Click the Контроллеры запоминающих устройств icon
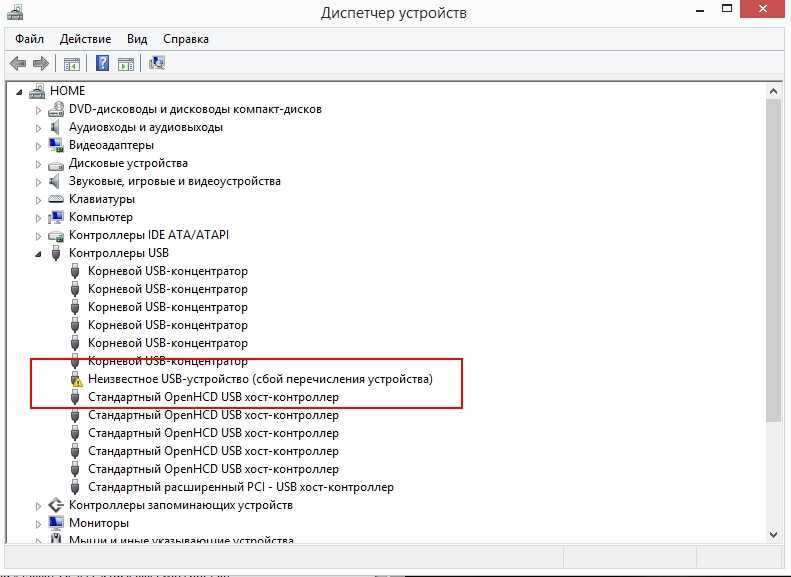 (x=56, y=505)
